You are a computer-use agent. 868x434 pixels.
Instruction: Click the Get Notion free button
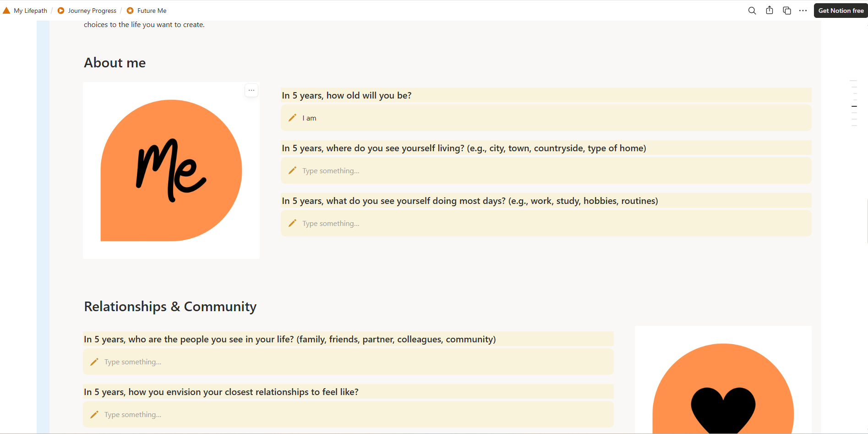[x=841, y=11]
